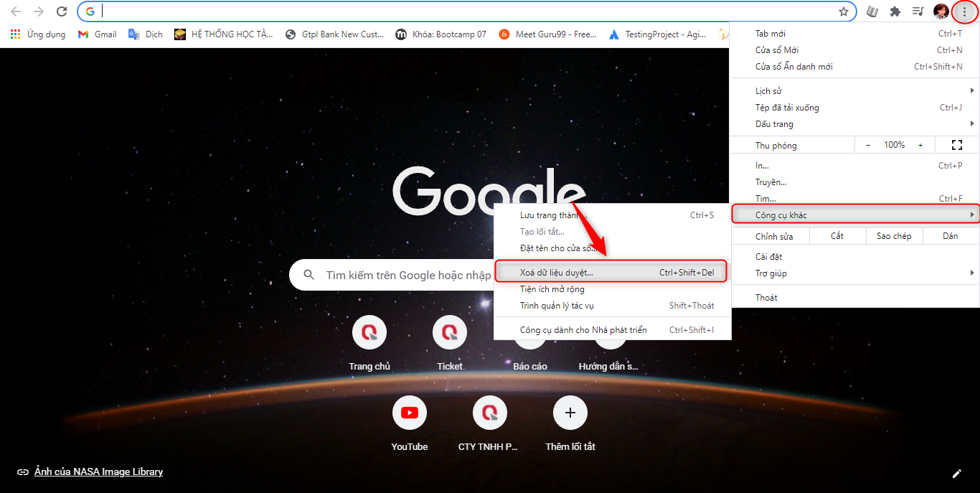Expand the Trợ giúp submenu

[854, 273]
